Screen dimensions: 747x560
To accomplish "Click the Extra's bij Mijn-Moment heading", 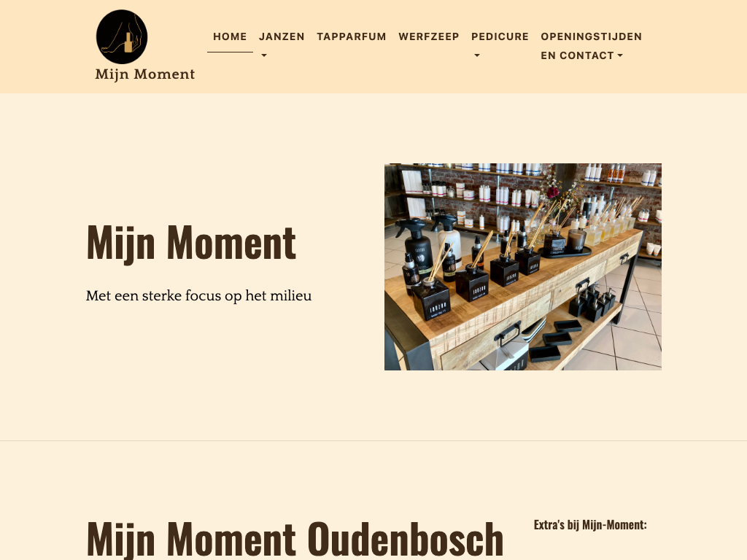I will coord(590,525).
